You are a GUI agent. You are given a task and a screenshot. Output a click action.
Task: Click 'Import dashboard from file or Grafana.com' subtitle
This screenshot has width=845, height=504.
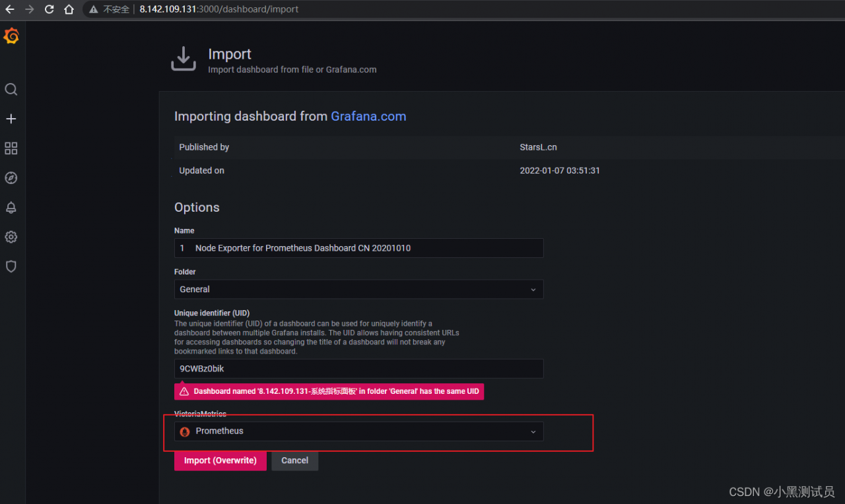coord(292,69)
